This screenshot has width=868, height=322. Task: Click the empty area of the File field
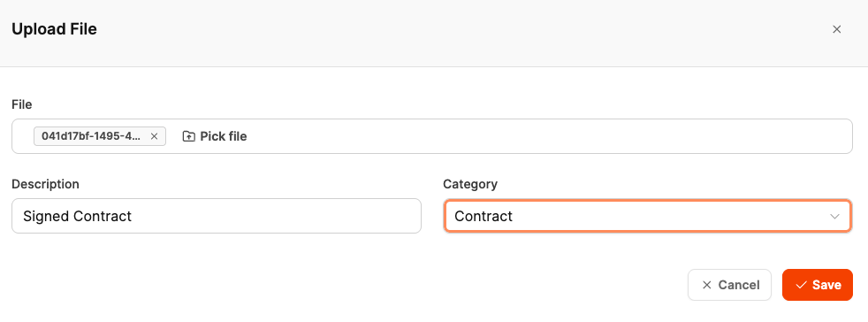[x=548, y=136]
